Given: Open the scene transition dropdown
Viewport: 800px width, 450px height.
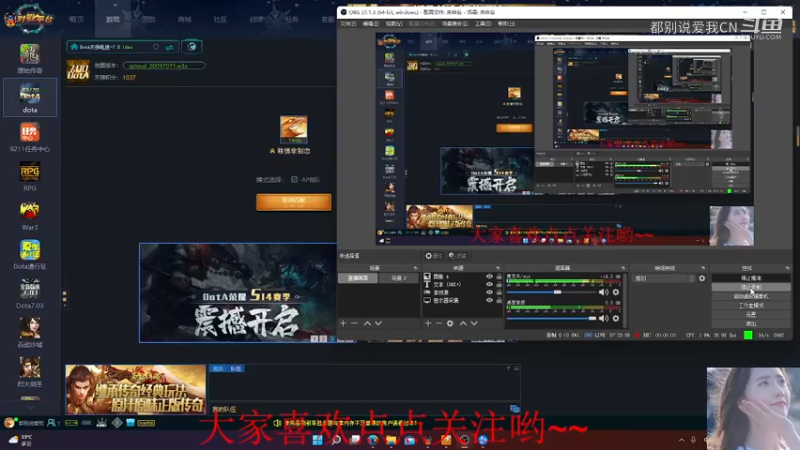Looking at the screenshot, I should [x=664, y=279].
